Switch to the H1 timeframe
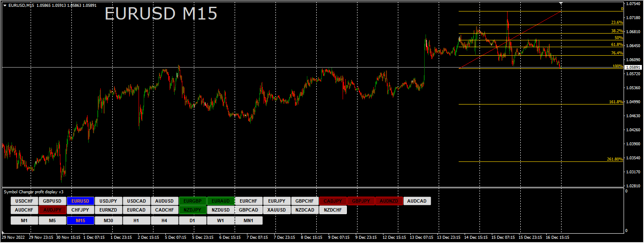Screen dimensions: 644x243 pos(136,220)
